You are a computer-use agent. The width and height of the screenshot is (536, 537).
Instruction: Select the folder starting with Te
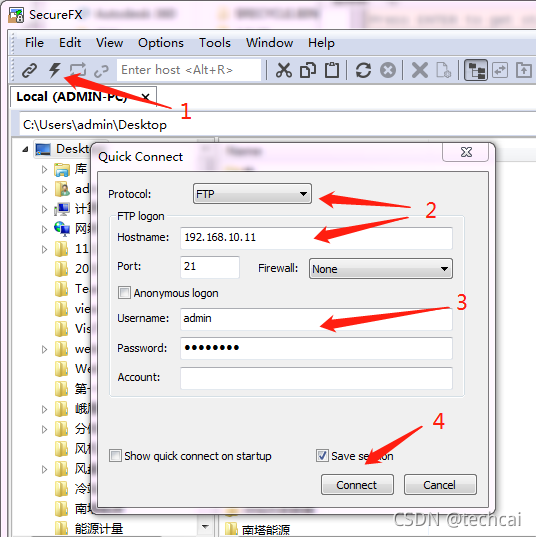(72, 289)
